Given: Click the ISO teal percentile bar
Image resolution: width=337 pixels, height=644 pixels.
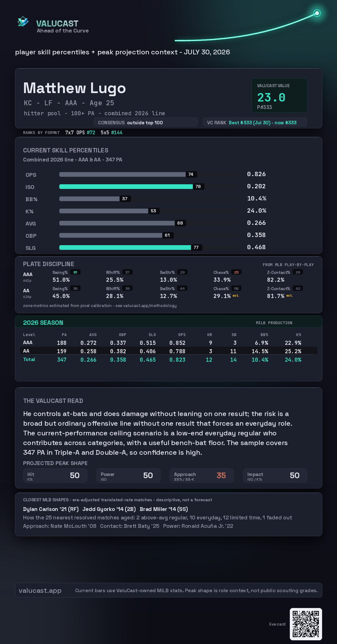Looking at the screenshot, I should tap(126, 186).
